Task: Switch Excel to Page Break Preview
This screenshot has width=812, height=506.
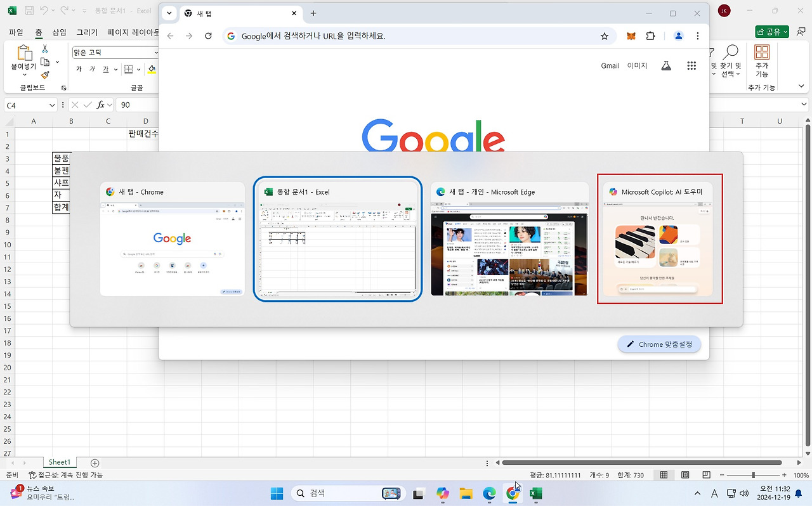Action: 706,475
